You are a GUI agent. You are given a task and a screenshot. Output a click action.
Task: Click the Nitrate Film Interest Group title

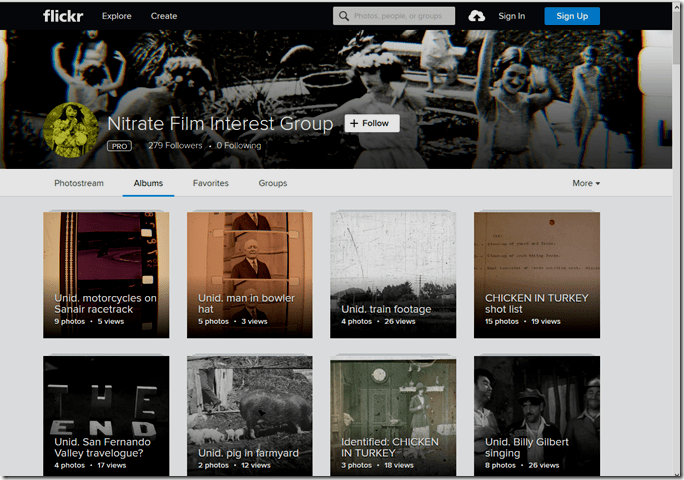[x=220, y=123]
